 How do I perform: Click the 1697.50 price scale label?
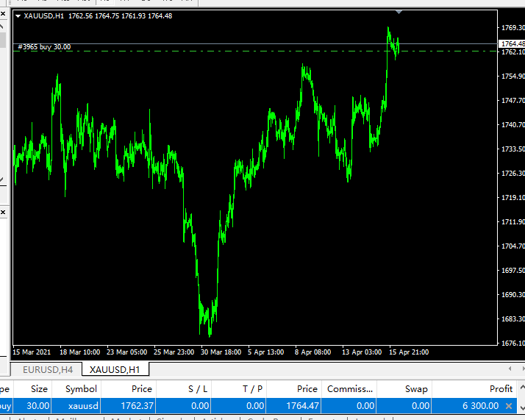coord(513,270)
